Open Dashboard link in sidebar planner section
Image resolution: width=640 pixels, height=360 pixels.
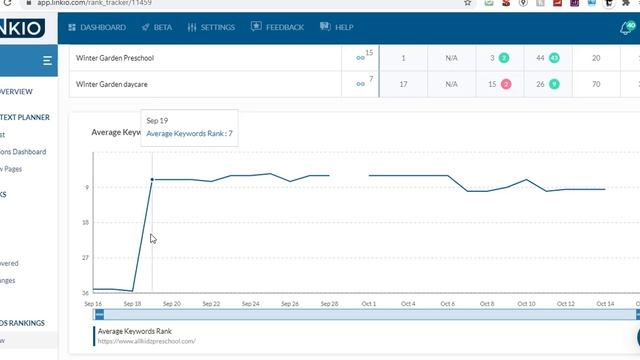click(x=23, y=151)
